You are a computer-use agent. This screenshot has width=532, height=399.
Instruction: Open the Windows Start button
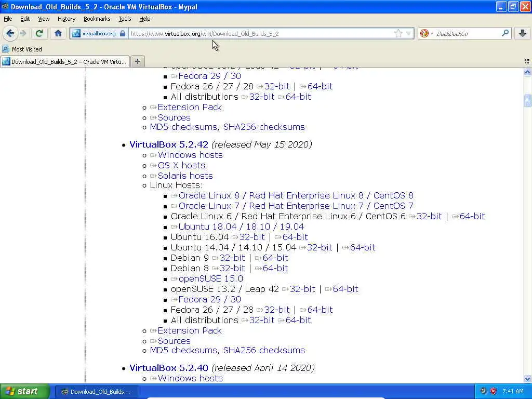click(24, 391)
